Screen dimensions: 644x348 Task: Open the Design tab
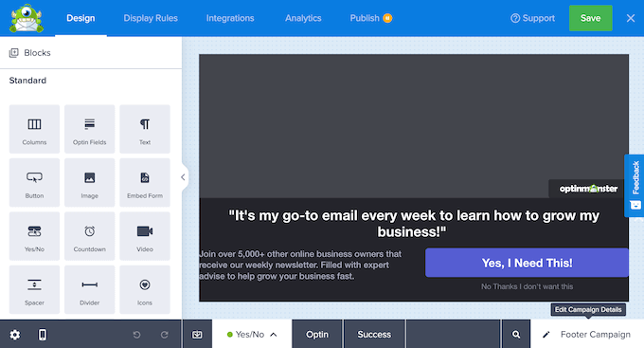coord(80,18)
